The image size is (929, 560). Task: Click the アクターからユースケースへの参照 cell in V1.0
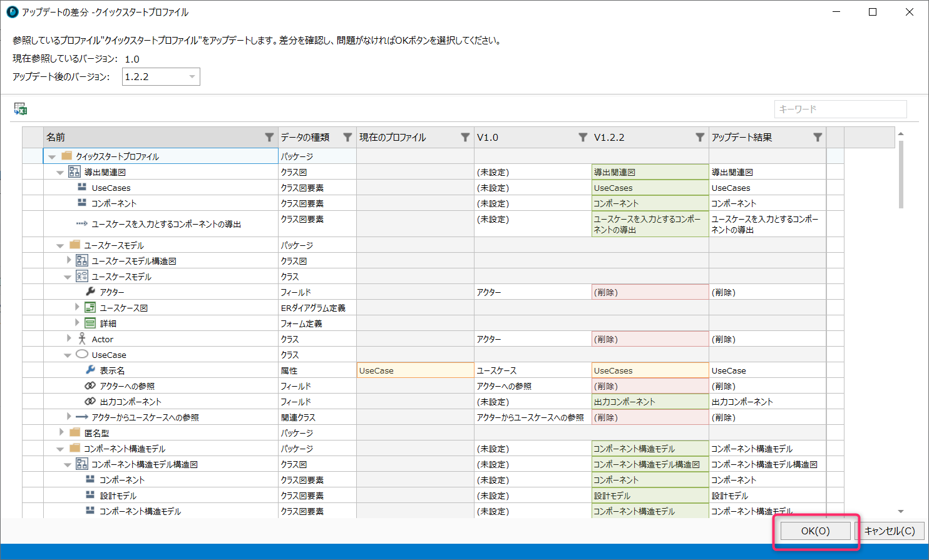(x=533, y=417)
